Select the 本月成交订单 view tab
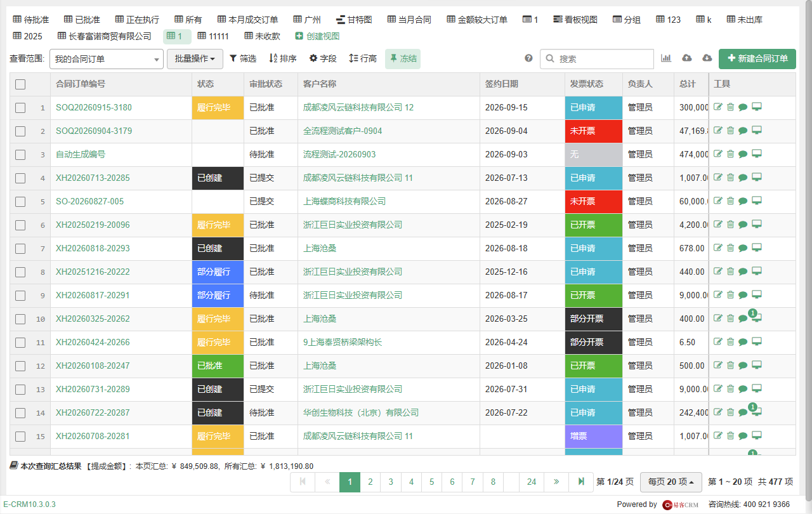The width and height of the screenshot is (812, 514). tap(247, 20)
